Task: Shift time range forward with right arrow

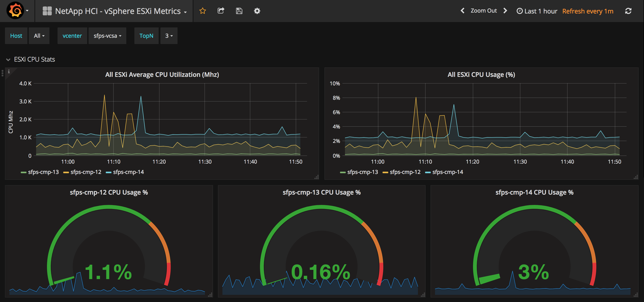Action: coord(505,11)
